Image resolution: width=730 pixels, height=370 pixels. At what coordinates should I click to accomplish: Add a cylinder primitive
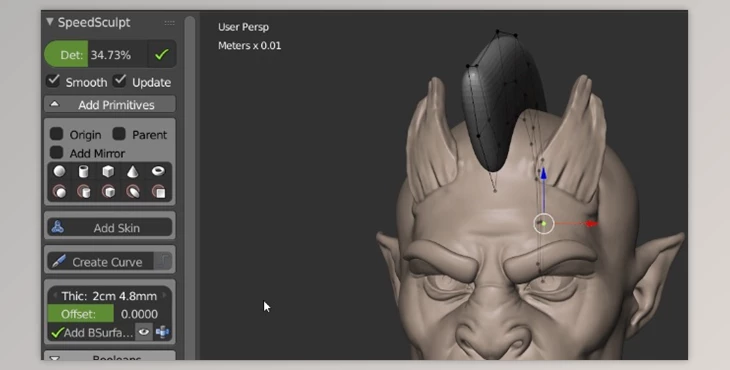tap(83, 171)
